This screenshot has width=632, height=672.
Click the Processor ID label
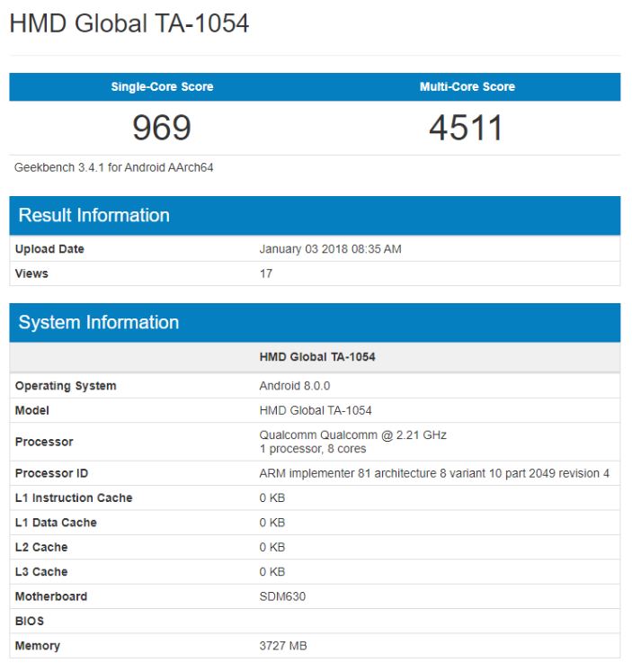coord(51,473)
